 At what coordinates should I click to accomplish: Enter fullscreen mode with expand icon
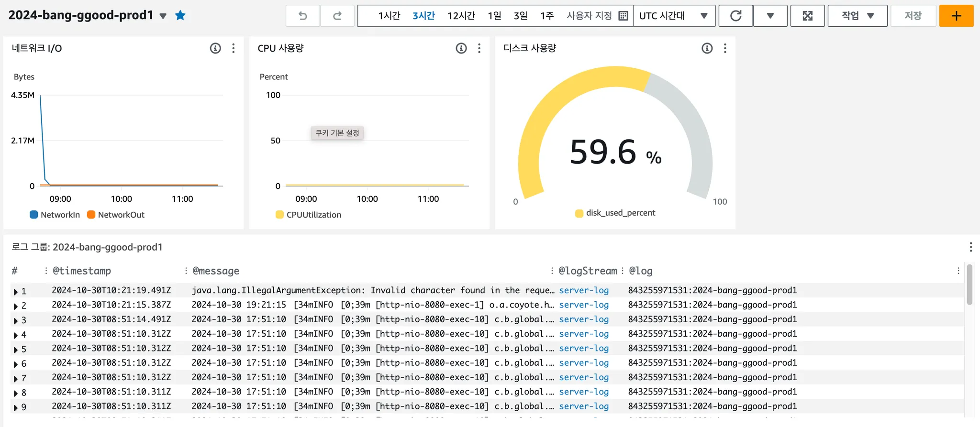pos(808,16)
